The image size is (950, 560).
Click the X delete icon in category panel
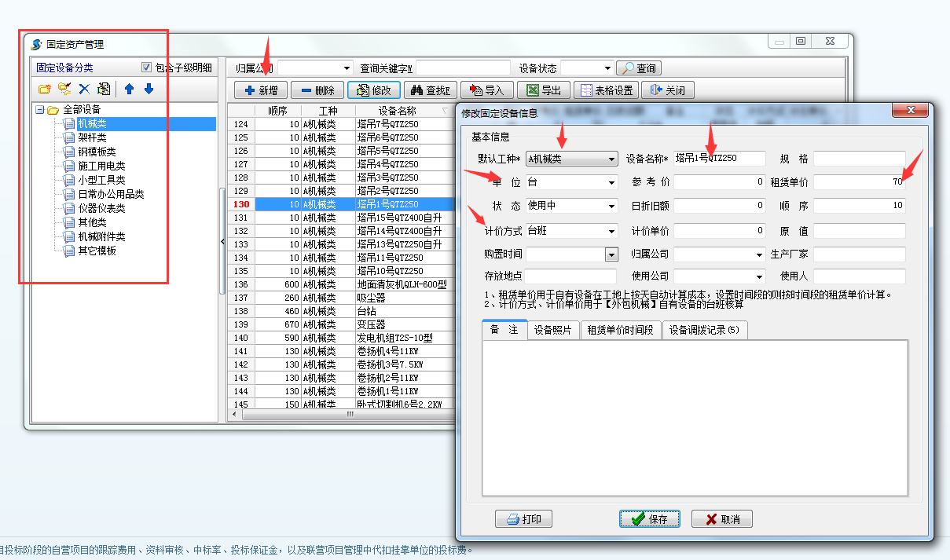[x=86, y=88]
